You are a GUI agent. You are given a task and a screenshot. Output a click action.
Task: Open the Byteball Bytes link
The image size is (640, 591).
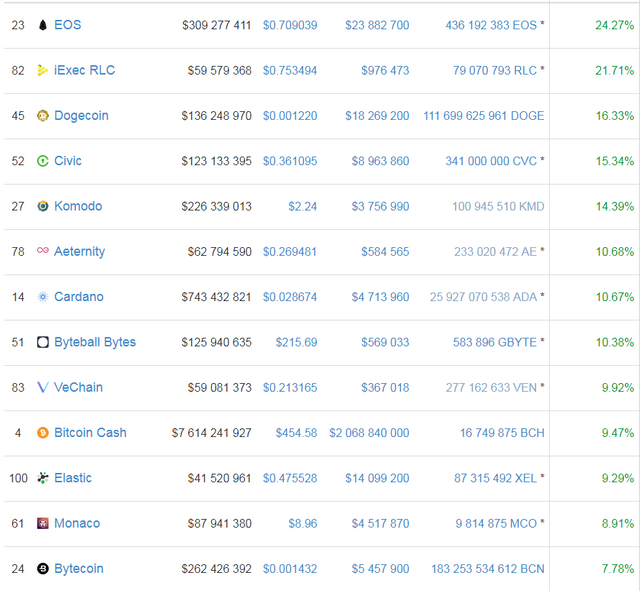click(95, 342)
